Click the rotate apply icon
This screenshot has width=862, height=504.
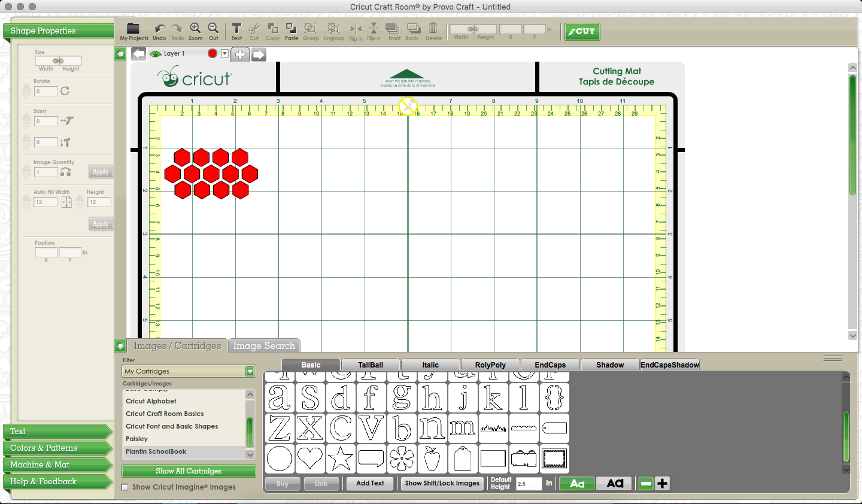[65, 91]
